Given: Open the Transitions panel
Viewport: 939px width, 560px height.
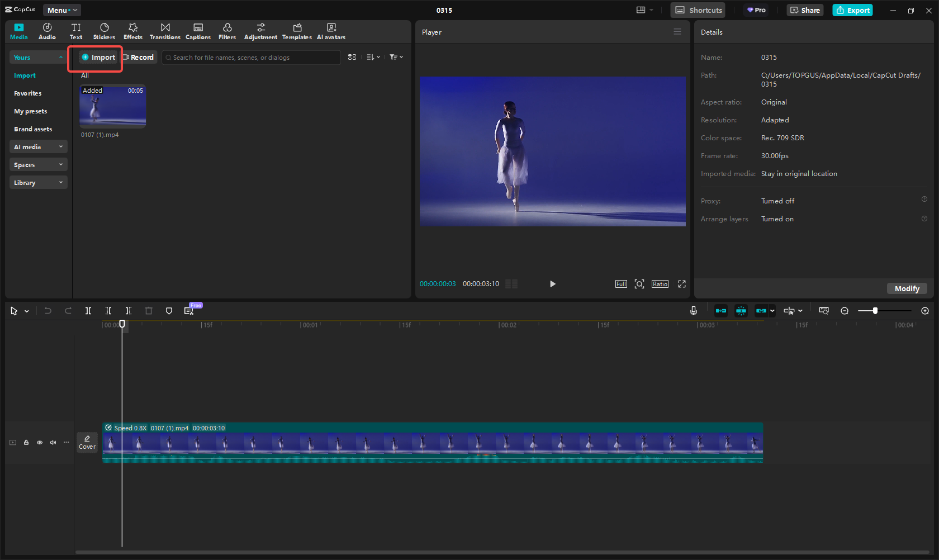Looking at the screenshot, I should tap(165, 31).
